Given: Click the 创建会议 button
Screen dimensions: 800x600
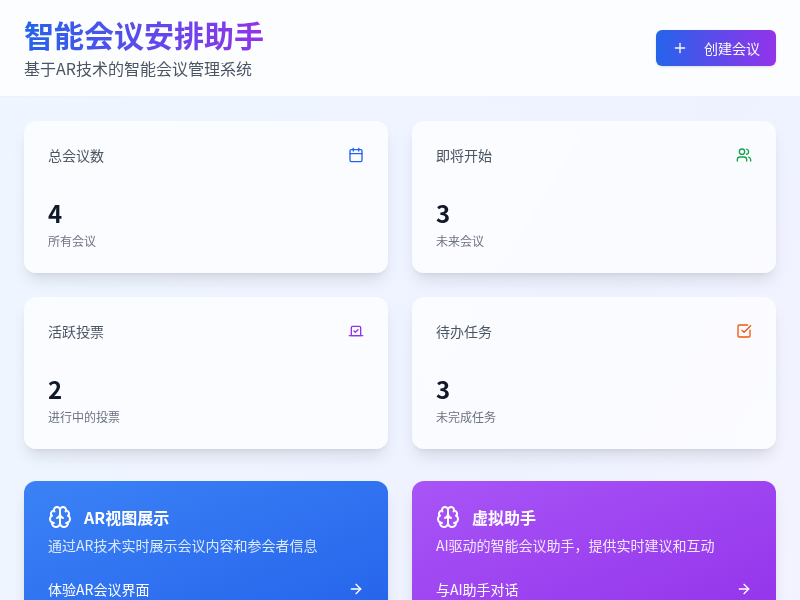Looking at the screenshot, I should click(715, 48).
